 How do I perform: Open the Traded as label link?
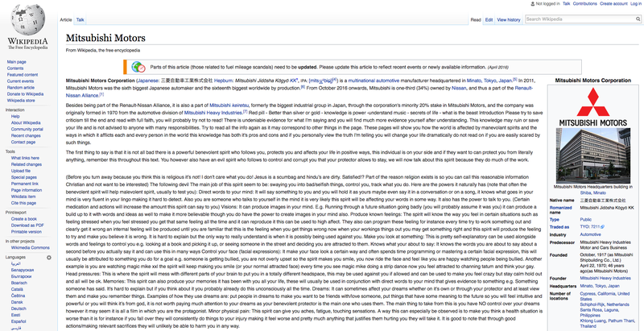pyautogui.click(x=559, y=226)
